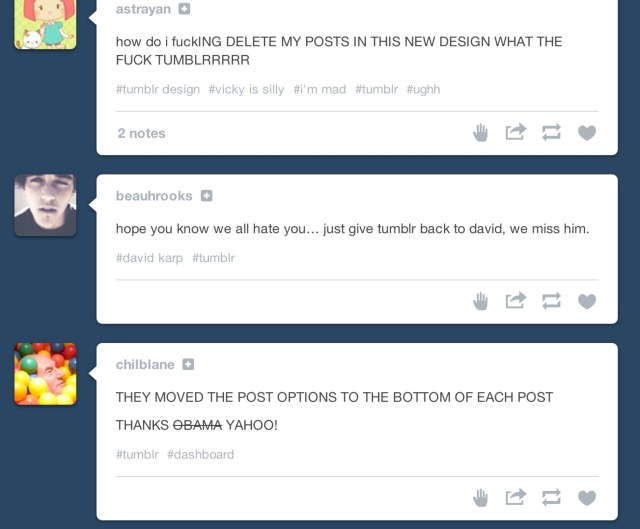Click hand icon on beauhrooks post

[x=480, y=301]
